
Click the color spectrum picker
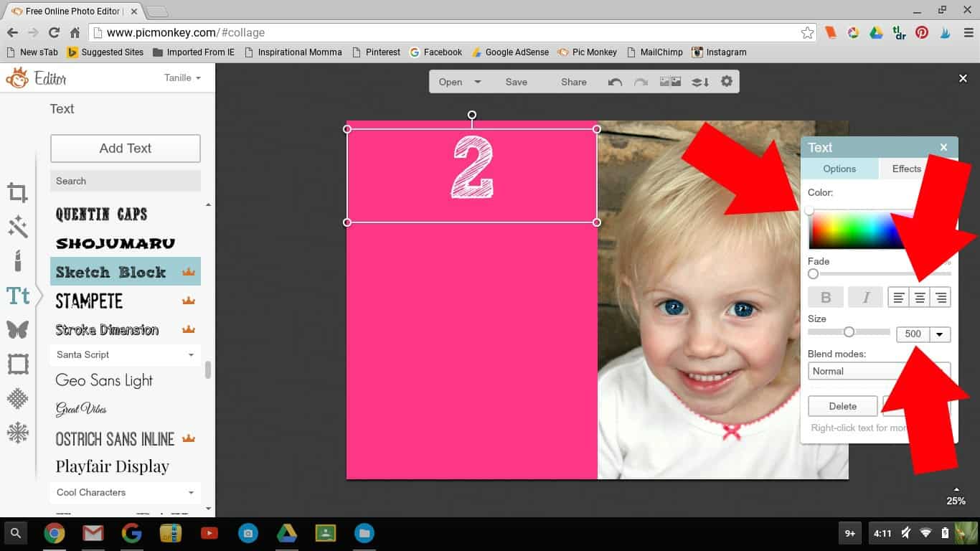(854, 231)
